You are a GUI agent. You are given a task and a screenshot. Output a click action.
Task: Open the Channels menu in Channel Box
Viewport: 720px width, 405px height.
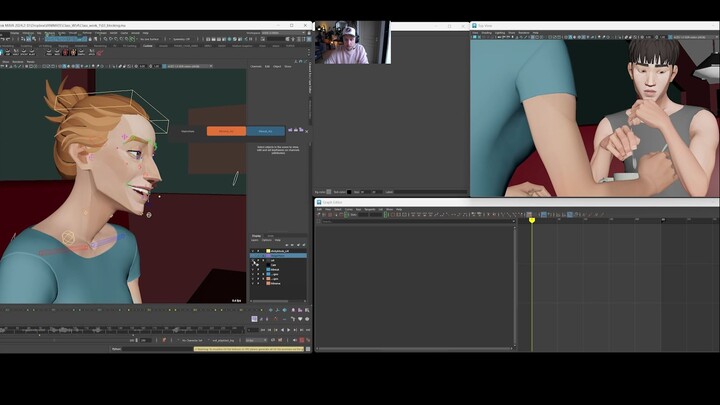point(256,67)
